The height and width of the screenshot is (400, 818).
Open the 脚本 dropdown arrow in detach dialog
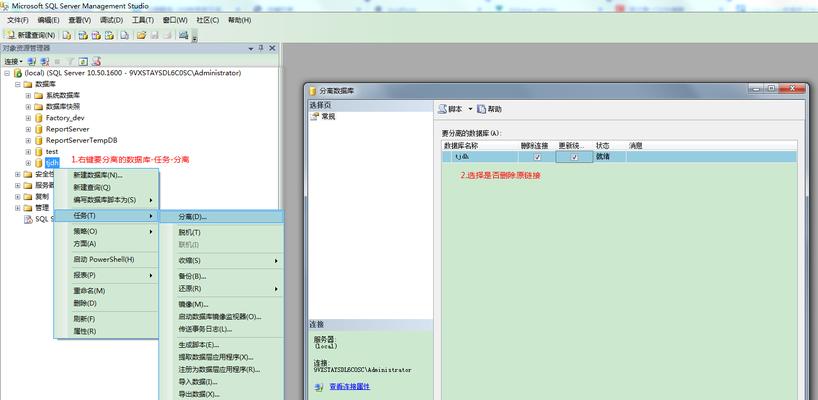470,109
